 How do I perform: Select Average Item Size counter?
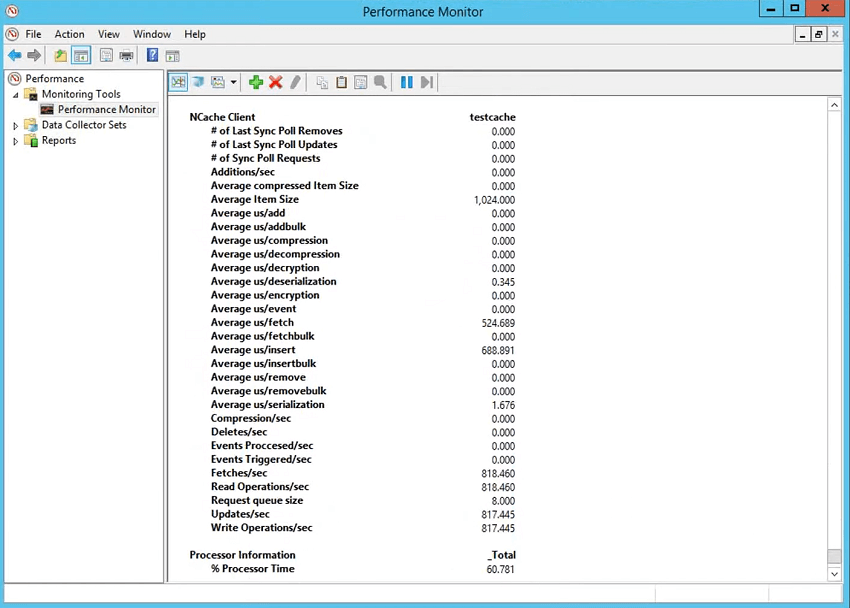254,199
